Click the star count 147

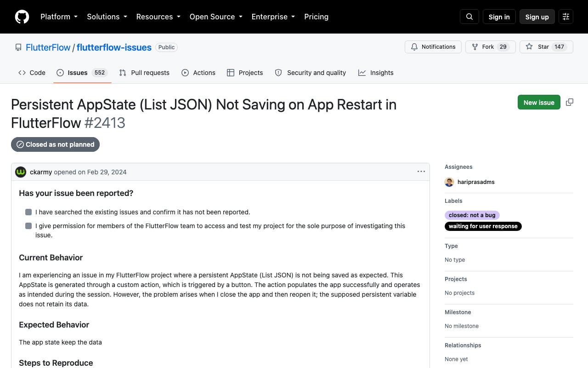[559, 47]
